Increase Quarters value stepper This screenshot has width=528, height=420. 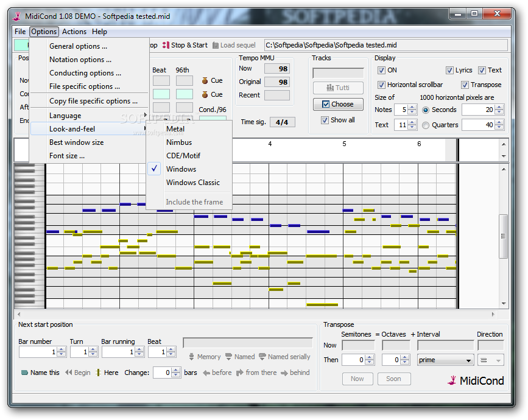tap(500, 122)
